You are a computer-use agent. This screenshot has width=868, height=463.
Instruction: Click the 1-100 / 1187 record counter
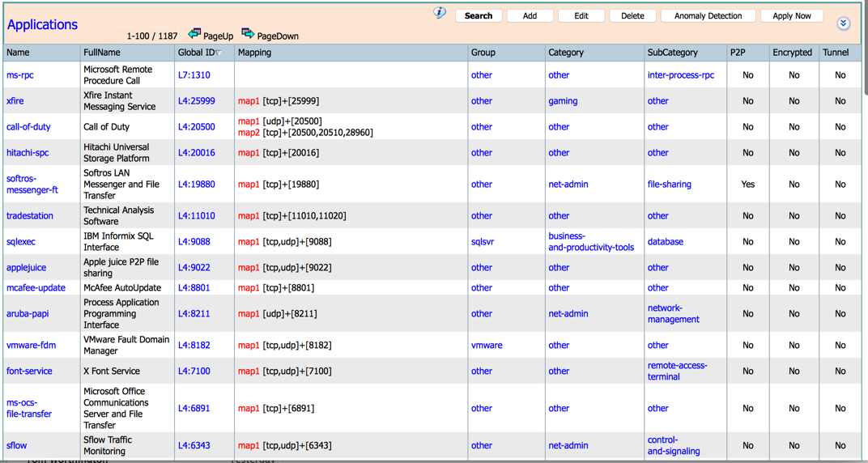[x=152, y=36]
